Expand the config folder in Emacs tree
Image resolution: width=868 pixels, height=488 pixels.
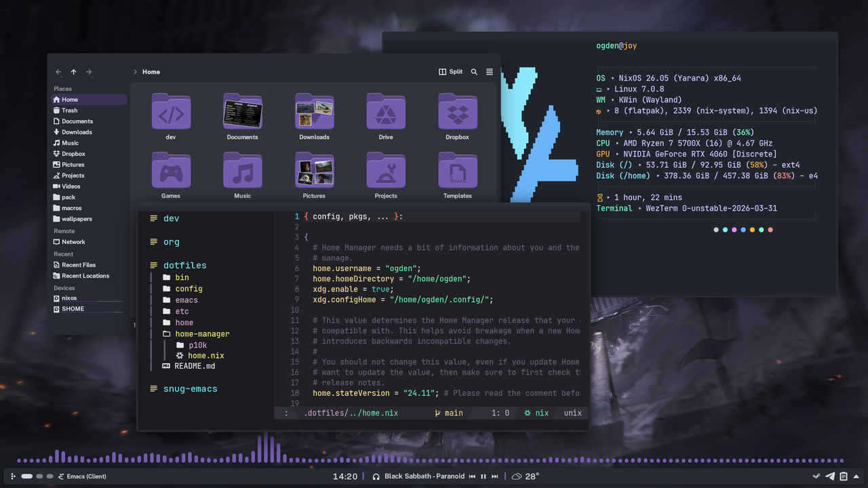[182, 289]
